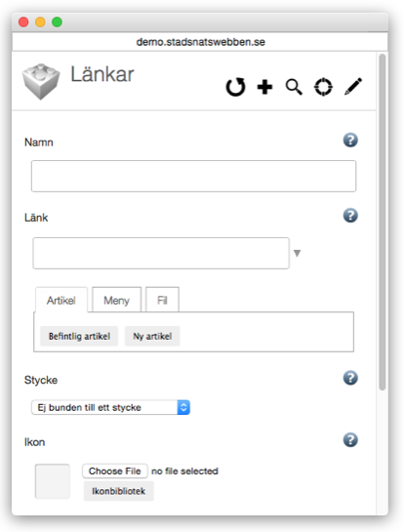This screenshot has width=404, height=532.
Task: Open the Ikonbibliotek icon library
Action: pos(119,491)
